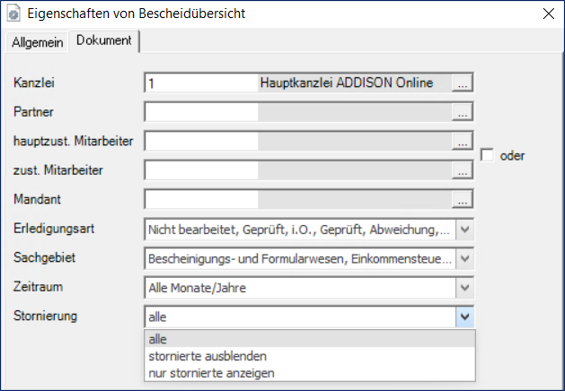Click the Mandant input field
The image size is (565, 391).
202,199
